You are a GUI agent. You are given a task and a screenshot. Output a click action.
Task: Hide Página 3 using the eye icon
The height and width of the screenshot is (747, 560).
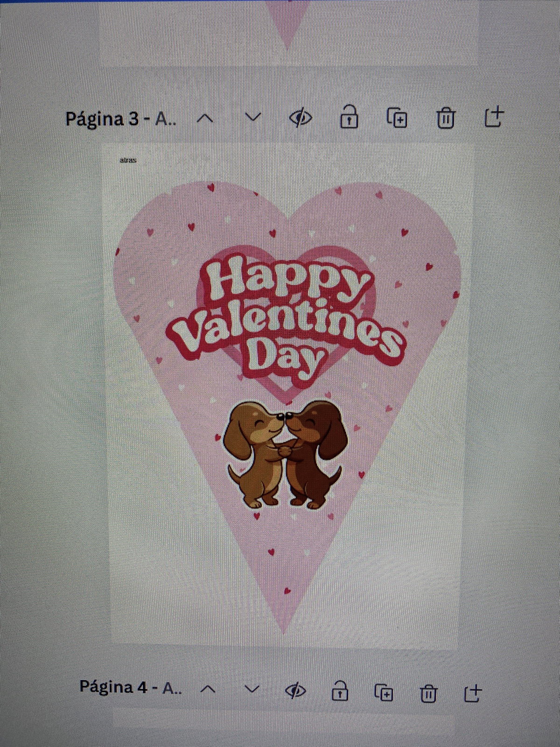300,118
